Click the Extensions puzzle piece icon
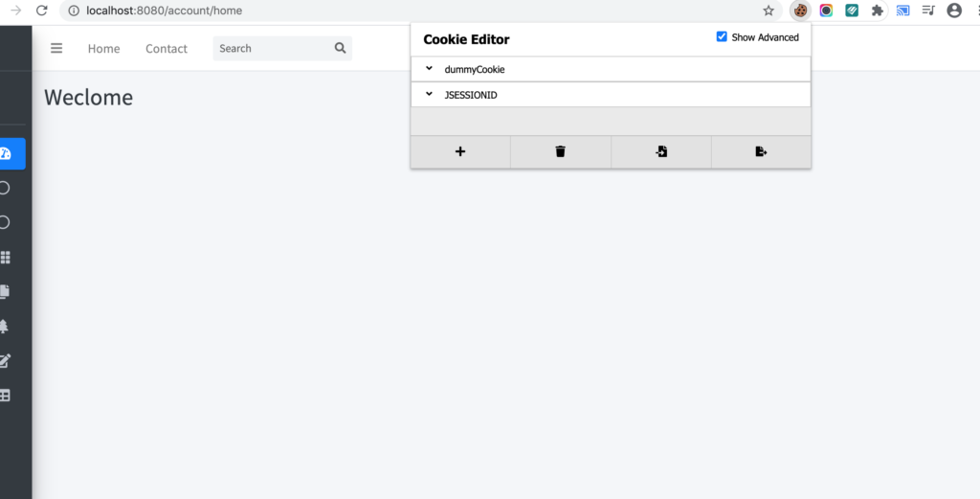980x499 pixels. pyautogui.click(x=877, y=11)
